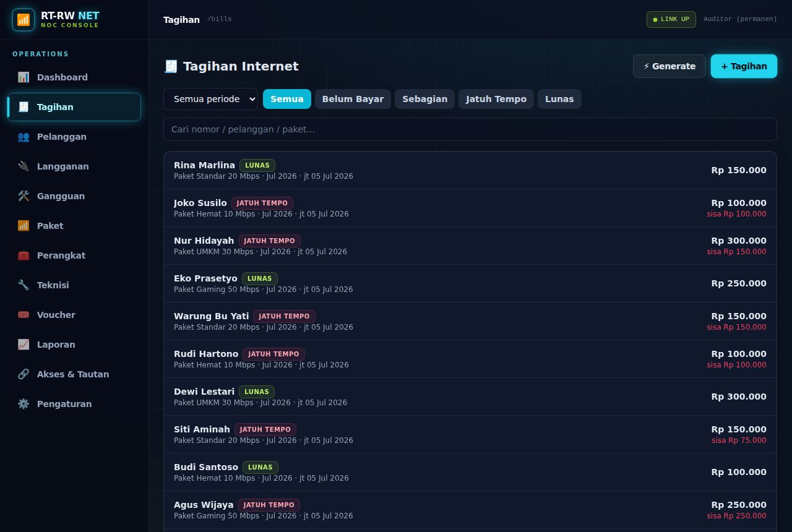Click the + Tagihan button
The width and height of the screenshot is (792, 532).
coord(744,66)
